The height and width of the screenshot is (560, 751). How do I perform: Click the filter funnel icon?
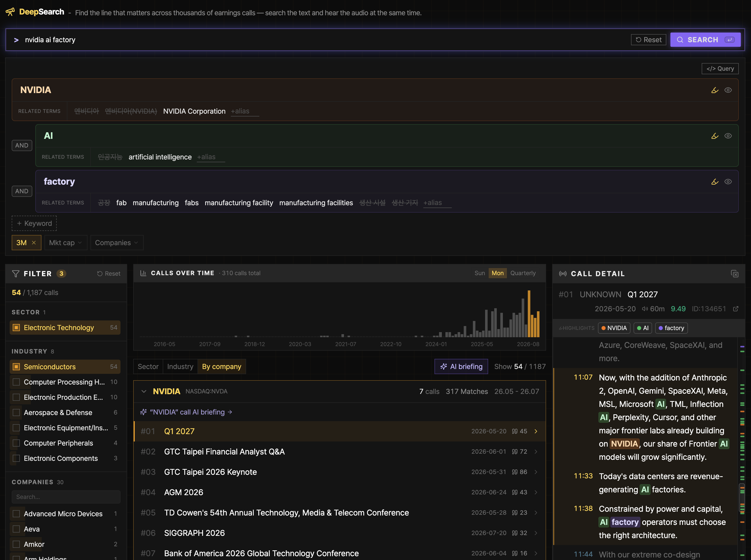(16, 274)
